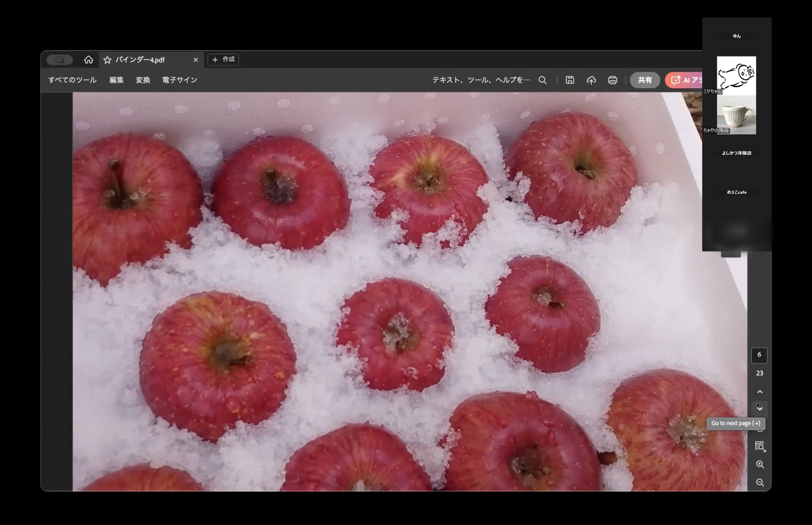
Task: Open the すべてのツール menu
Action: pos(72,80)
